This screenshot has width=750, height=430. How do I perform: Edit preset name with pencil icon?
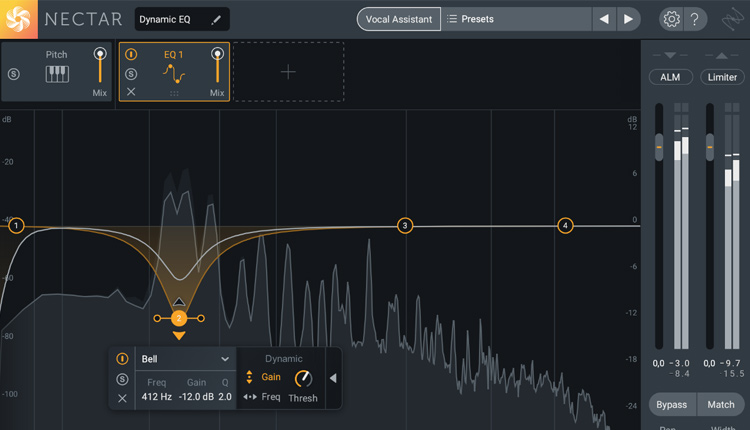(217, 19)
